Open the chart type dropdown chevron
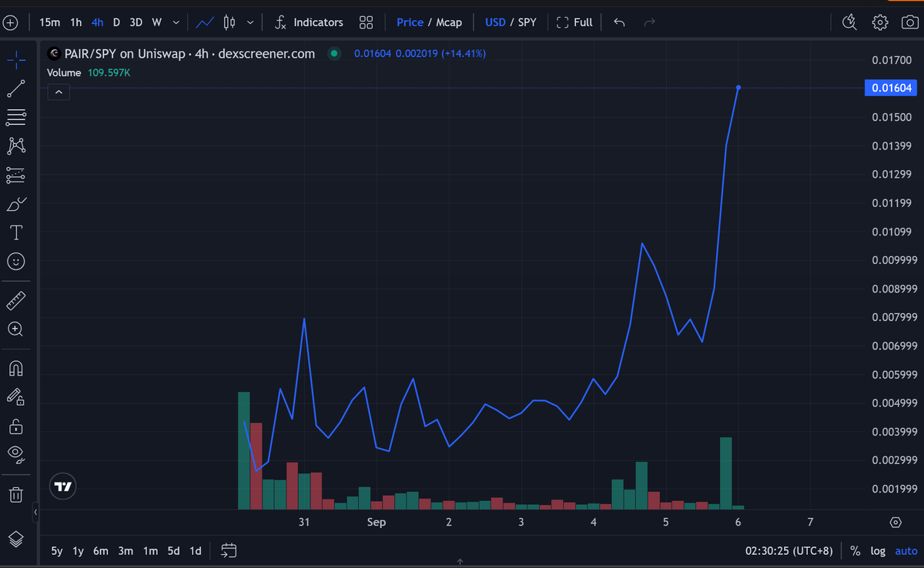 click(250, 22)
